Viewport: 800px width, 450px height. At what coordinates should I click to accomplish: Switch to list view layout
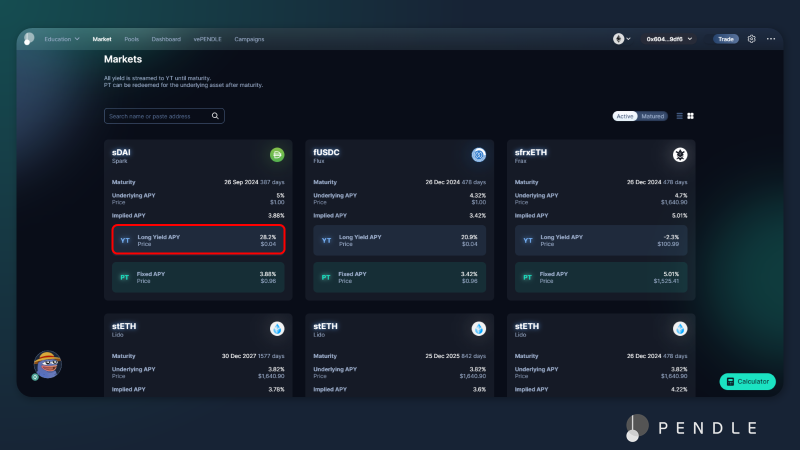(680, 116)
